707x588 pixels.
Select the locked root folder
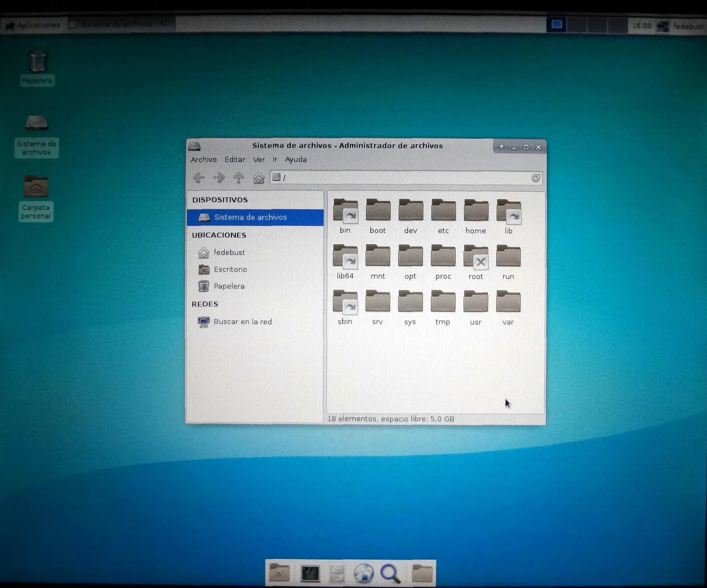click(x=476, y=261)
